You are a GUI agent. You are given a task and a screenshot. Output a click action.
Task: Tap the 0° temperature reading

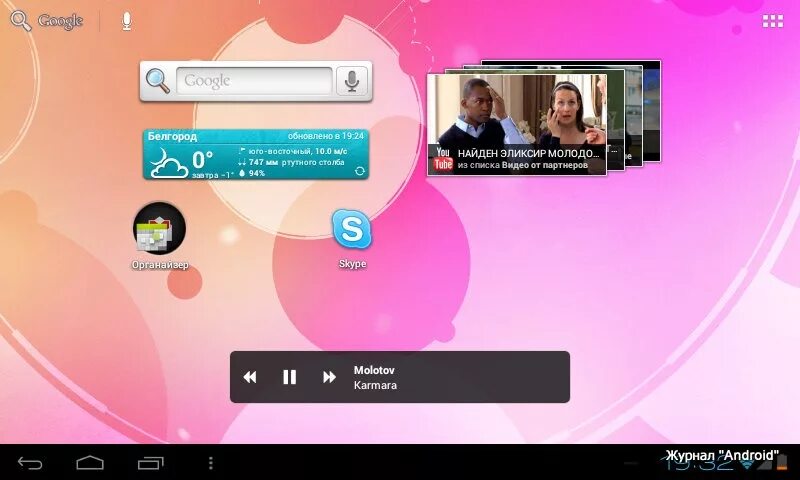(203, 160)
